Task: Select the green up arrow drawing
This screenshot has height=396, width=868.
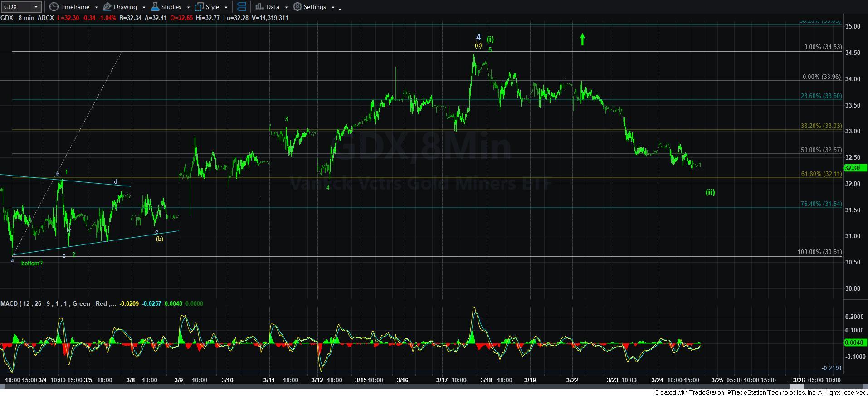Action: point(582,39)
